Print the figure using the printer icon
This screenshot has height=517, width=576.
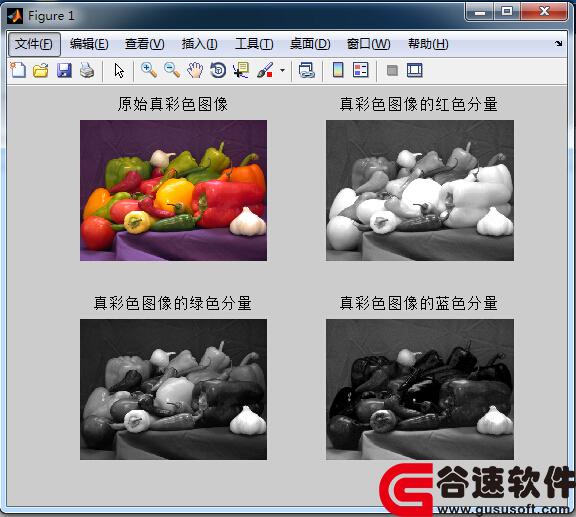click(x=87, y=70)
